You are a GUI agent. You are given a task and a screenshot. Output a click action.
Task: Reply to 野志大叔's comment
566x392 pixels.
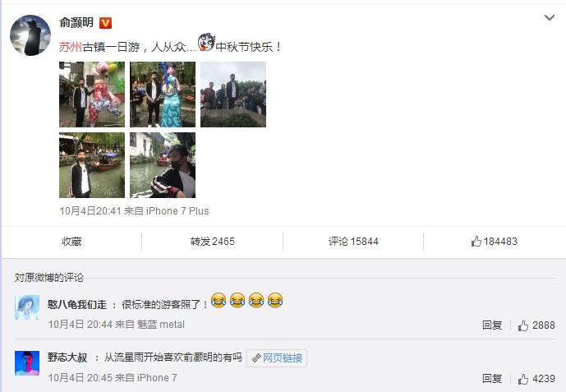[492, 379]
